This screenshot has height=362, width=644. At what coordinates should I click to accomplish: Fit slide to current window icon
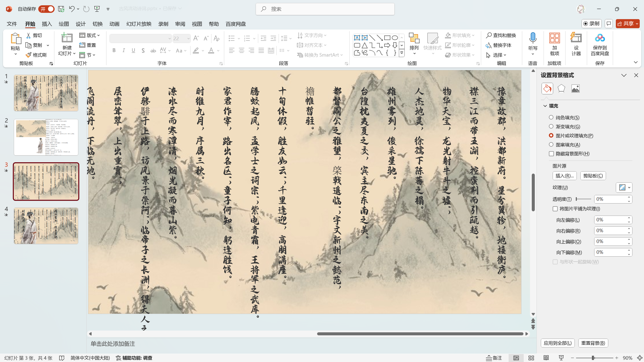tap(639, 358)
